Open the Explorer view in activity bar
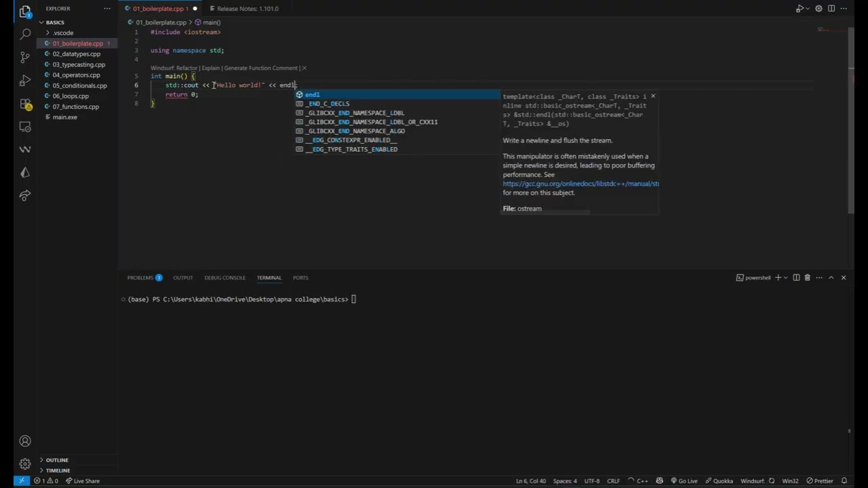 25,12
